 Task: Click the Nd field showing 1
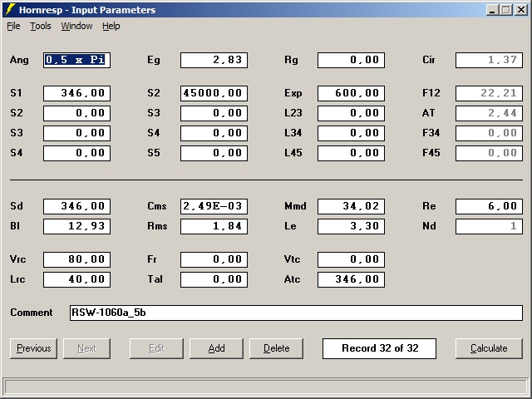pos(489,226)
